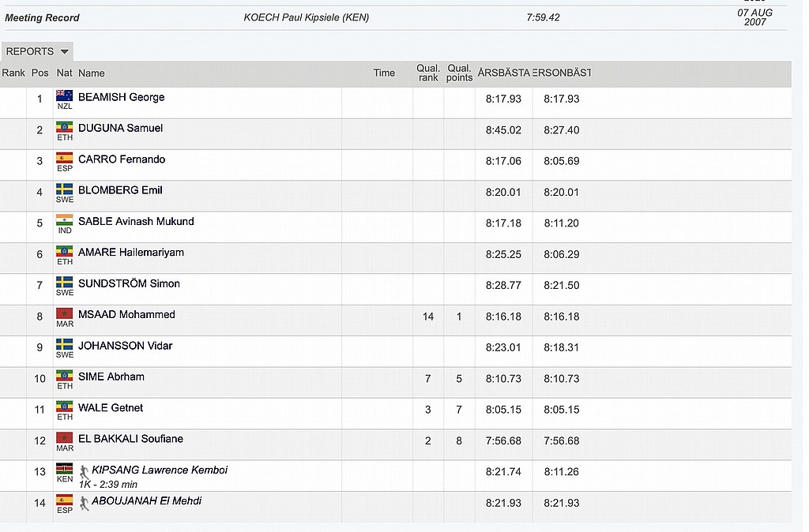
Task: Select MSAAD Mohammed name
Action: [x=126, y=314]
